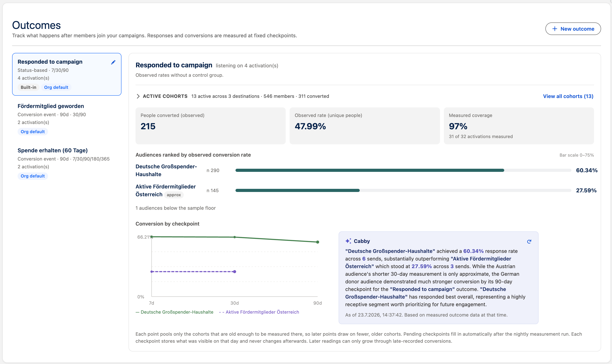Screen dimensions: 612x364
Task: Open View all cohorts (13) link
Action: (568, 96)
